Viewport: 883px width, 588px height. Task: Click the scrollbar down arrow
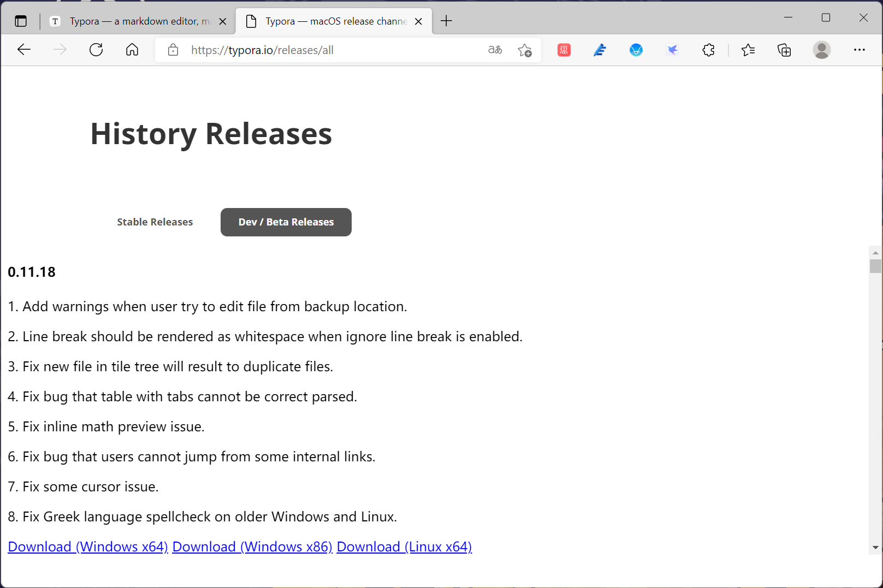(875, 548)
